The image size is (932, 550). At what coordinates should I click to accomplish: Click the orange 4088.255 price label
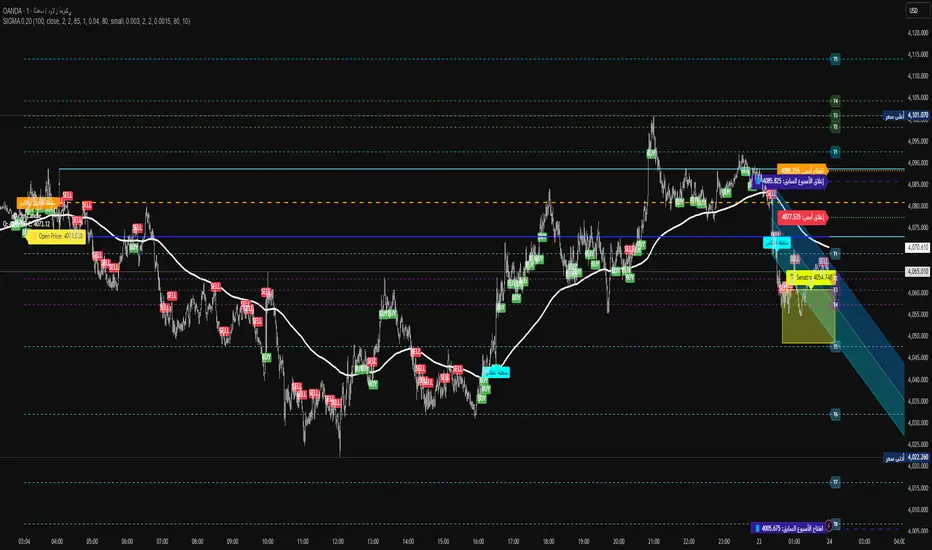[x=802, y=171]
